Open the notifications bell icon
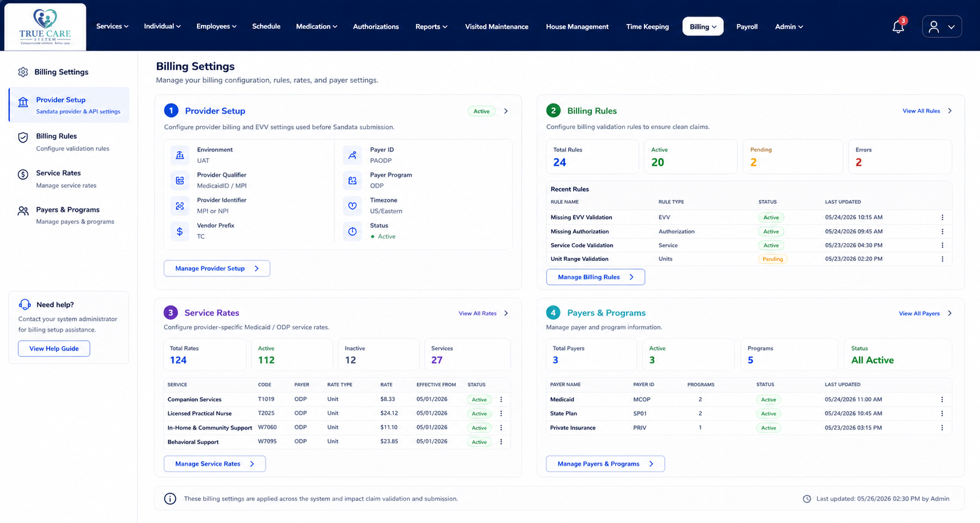 (x=898, y=27)
